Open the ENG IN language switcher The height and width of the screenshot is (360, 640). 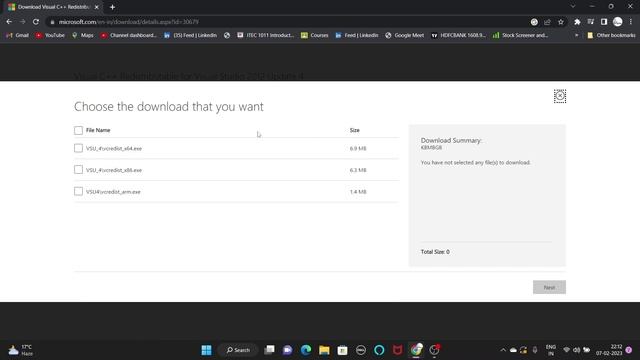point(551,350)
